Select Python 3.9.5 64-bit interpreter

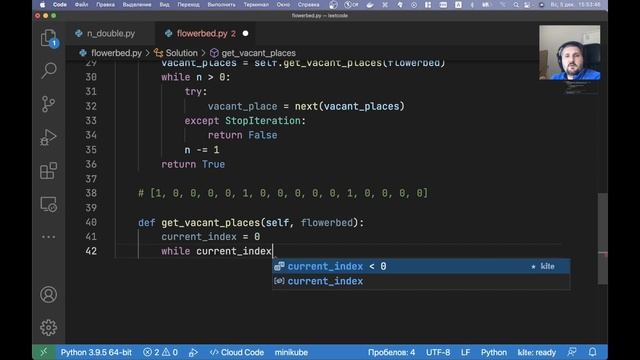(96, 352)
